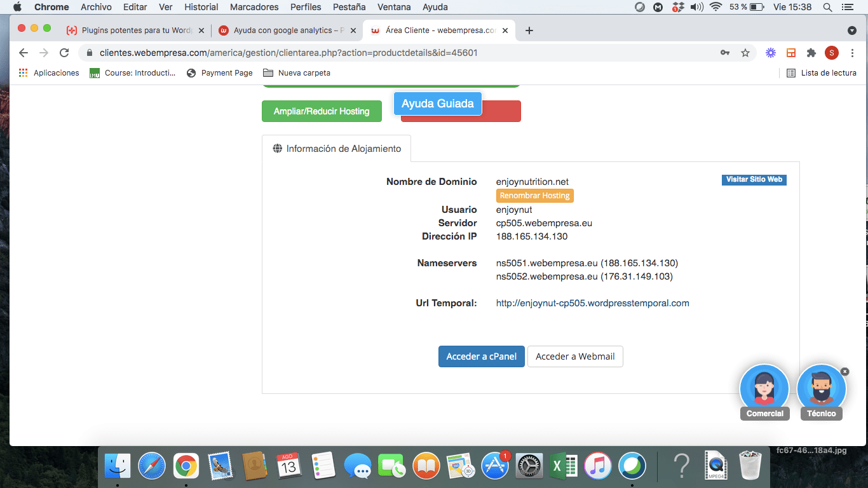Open the red S profile avatar

click(x=832, y=53)
